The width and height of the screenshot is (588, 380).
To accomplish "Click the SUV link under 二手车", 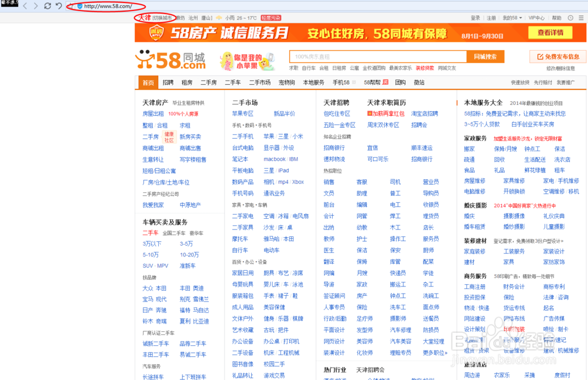I will (x=148, y=266).
